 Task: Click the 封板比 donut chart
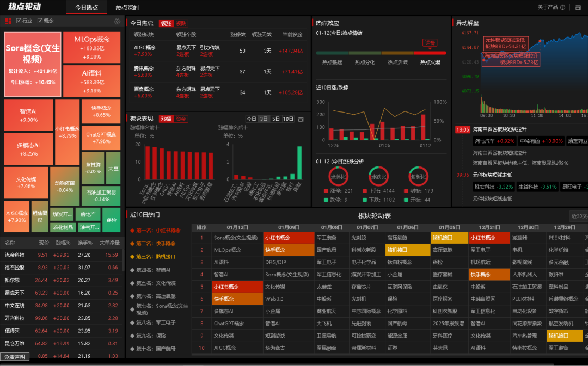click(418, 176)
